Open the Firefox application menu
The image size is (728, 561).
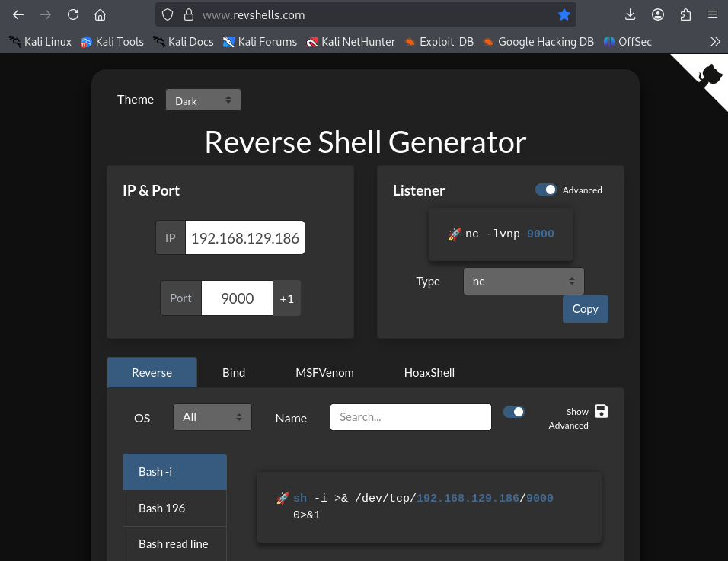(713, 15)
